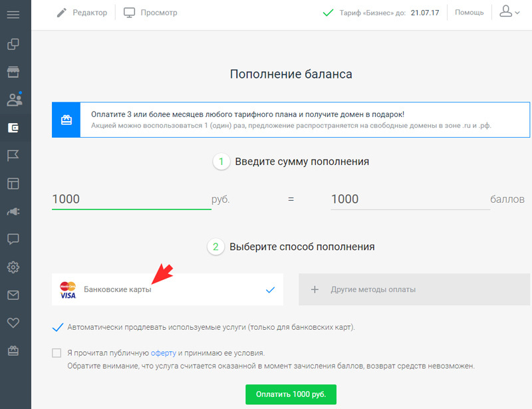Click the Пополнение баланса heading

(291, 74)
